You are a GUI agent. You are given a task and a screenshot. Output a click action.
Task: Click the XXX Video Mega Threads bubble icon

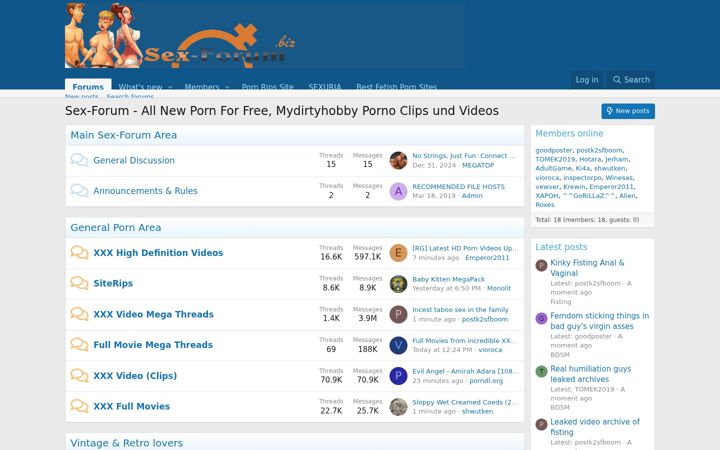click(79, 314)
